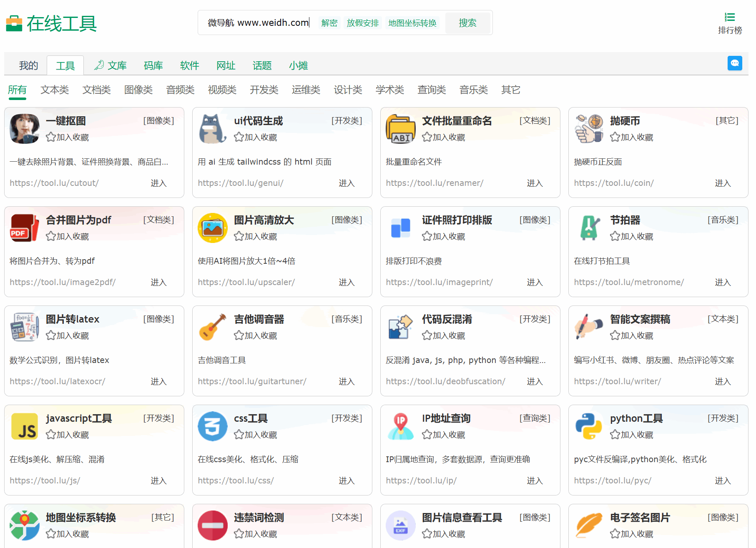Click 进入 on the 一键抠图 card
Viewport: 756px width, 548px height.
click(158, 183)
